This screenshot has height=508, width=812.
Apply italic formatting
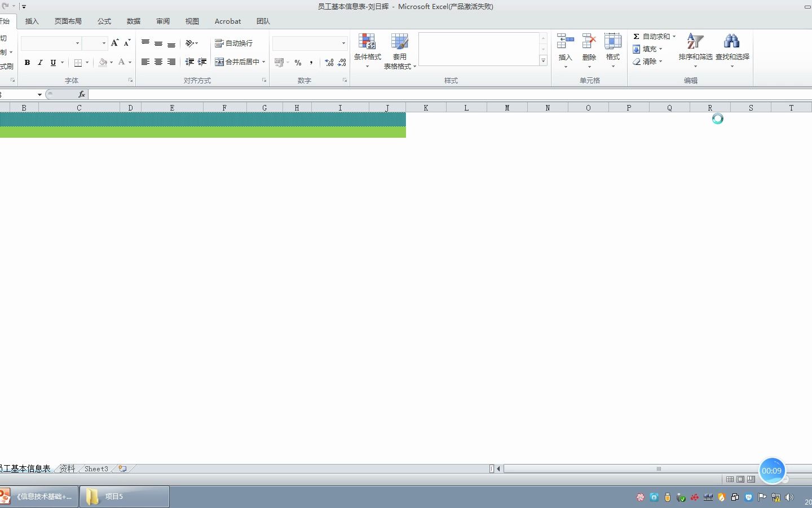pyautogui.click(x=39, y=62)
